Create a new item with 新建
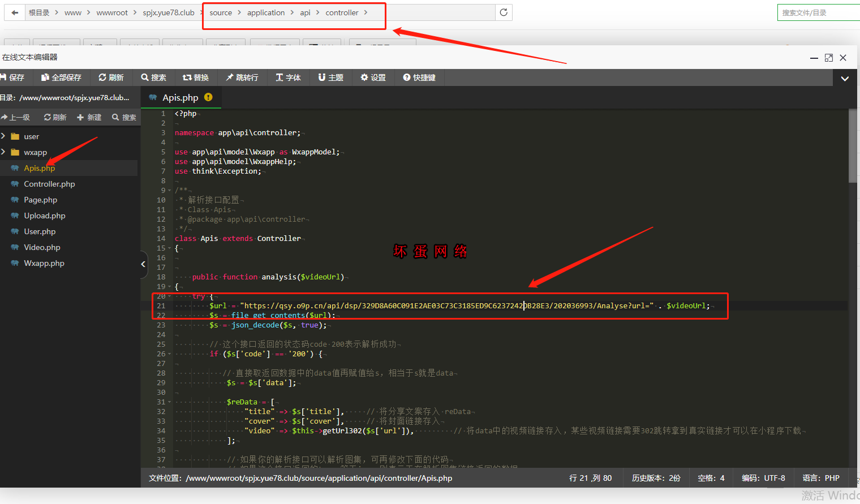860x504 pixels. point(89,117)
